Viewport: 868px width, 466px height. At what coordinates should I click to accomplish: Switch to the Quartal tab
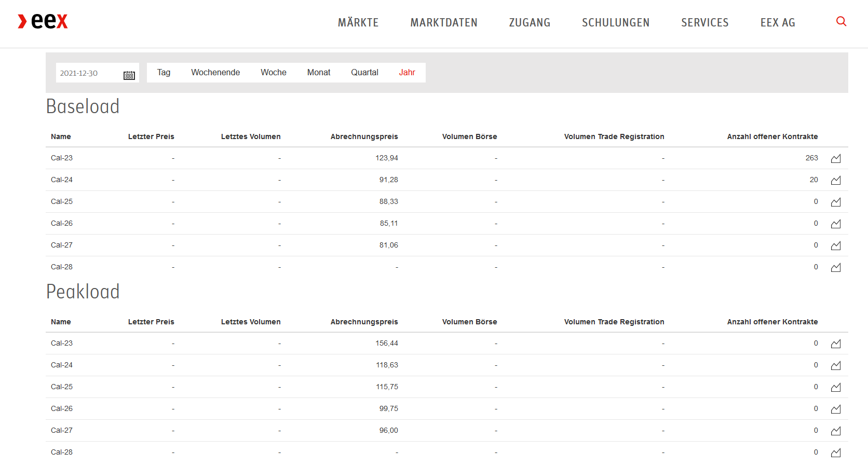click(x=364, y=73)
